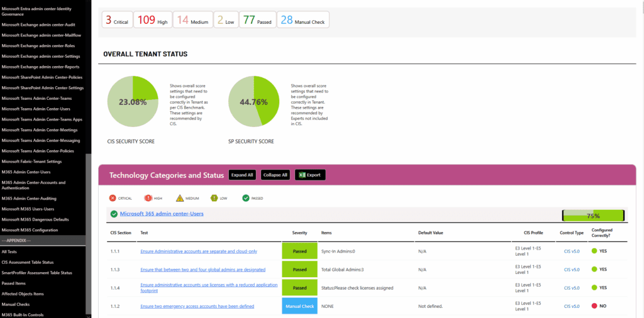Image resolution: width=644 pixels, height=318 pixels.
Task: Open 'Ensure Administrative accounts are separate and cloud-only' test
Action: [199, 251]
